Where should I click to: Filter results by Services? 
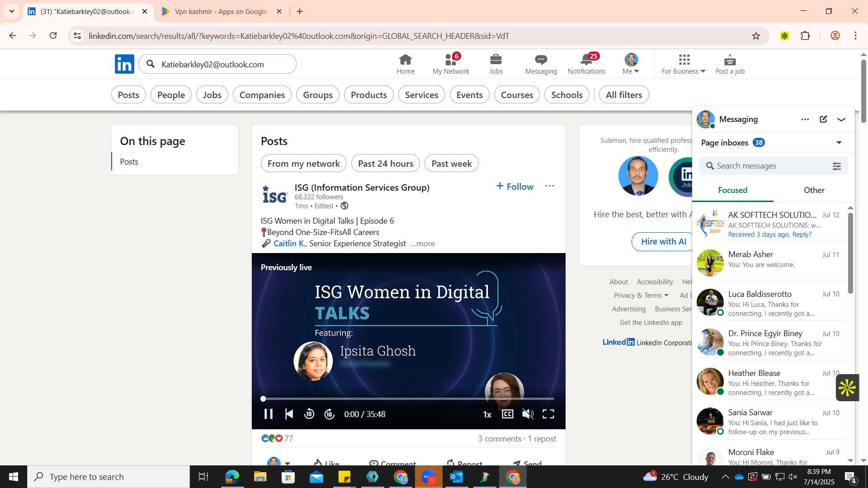click(422, 95)
